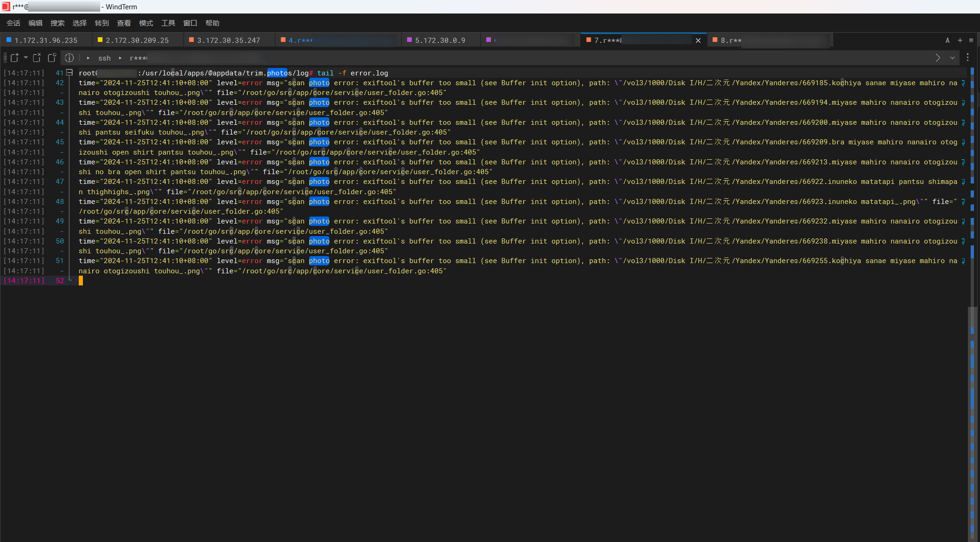Click the WindTerm app icon in title bar

point(6,7)
